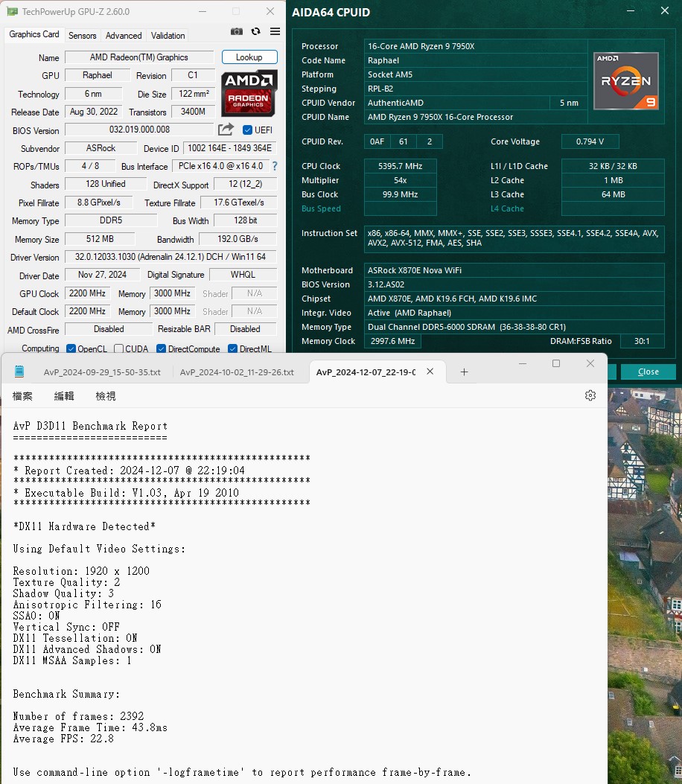Maximize the Notepad window
682x784 pixels.
[x=556, y=363]
